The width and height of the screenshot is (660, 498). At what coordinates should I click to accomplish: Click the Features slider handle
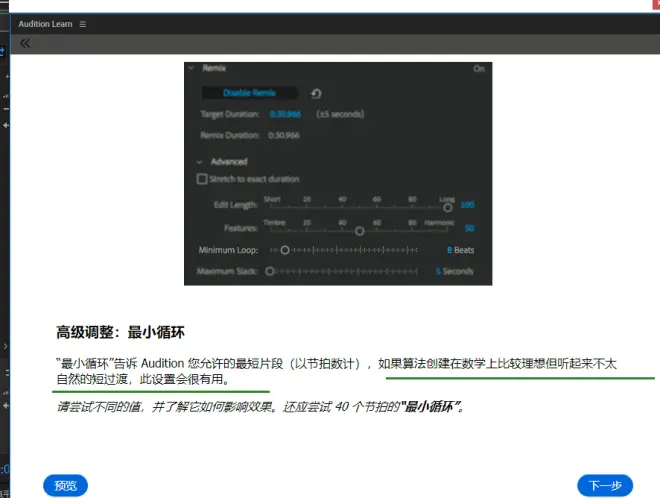(x=359, y=231)
